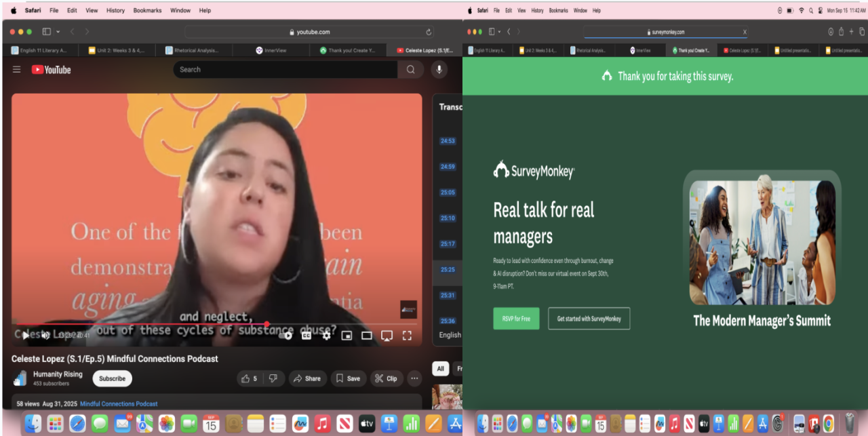Screen dimensions: 868x436
Task: Open the Wi-Fi status menu
Action: [801, 10]
